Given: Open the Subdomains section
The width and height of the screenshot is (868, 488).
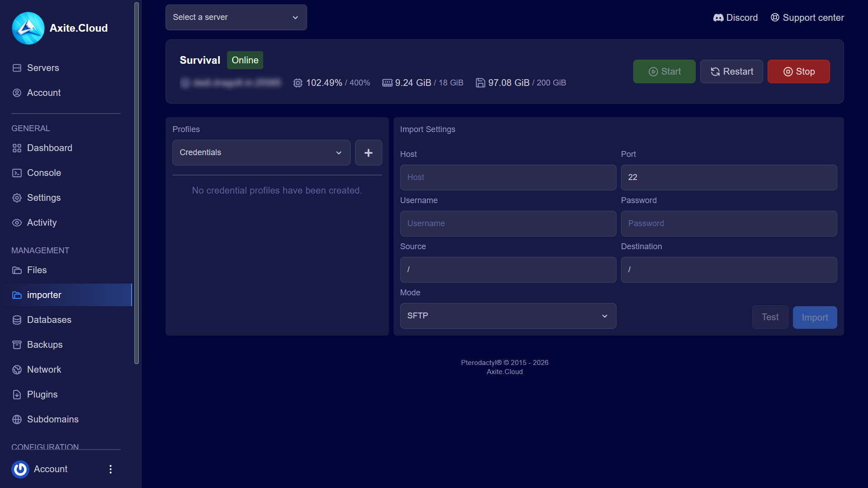Looking at the screenshot, I should [x=52, y=419].
